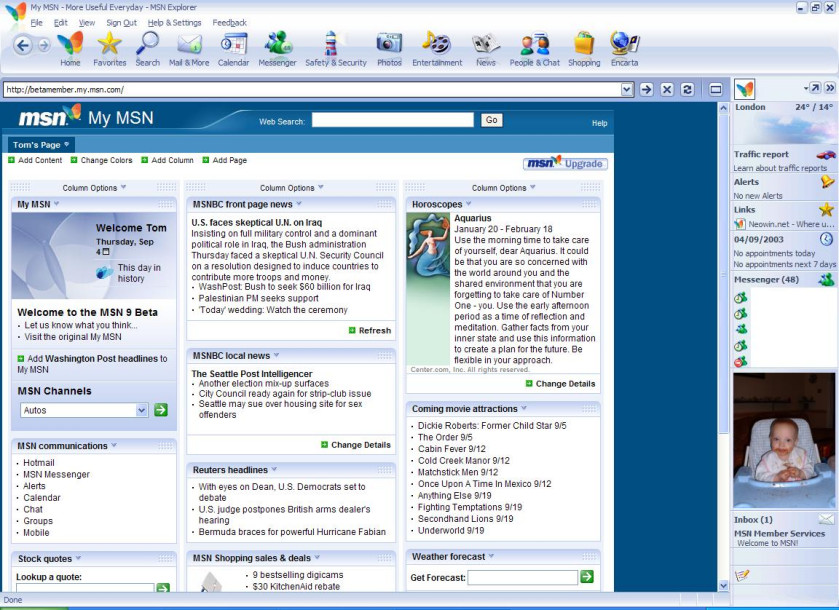Expand the MSN Channels Autos dropdown
The image size is (839, 610).
point(141,410)
